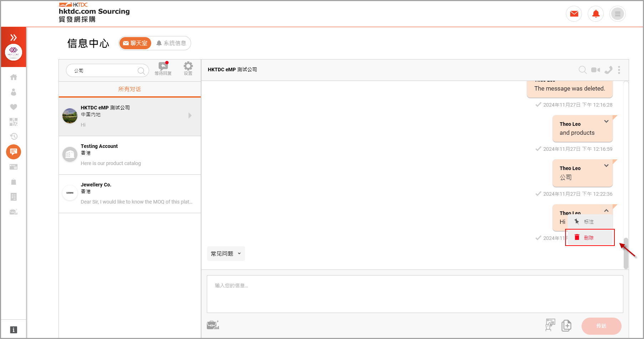This screenshot has height=339, width=644.
Task: Expand the left sidebar with double chevron
Action: tap(14, 37)
